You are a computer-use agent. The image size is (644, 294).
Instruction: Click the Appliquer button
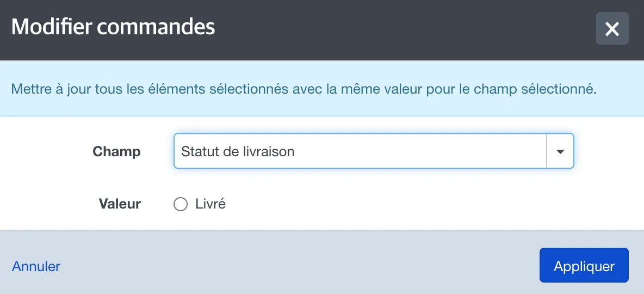click(x=584, y=265)
